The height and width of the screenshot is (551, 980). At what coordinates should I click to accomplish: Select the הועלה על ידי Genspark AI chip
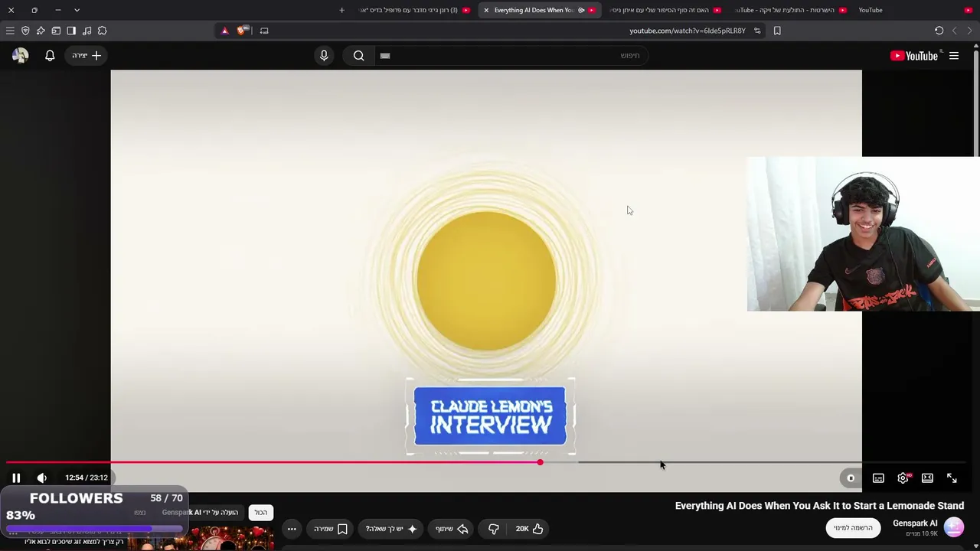point(200,513)
